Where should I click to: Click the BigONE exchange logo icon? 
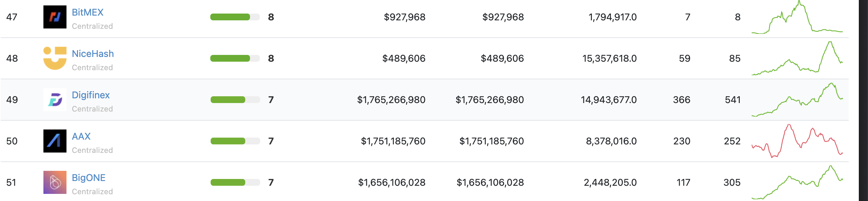[x=55, y=182]
